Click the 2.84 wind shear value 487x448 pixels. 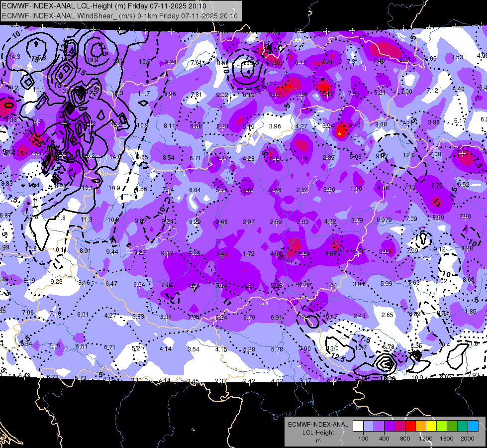(302, 190)
